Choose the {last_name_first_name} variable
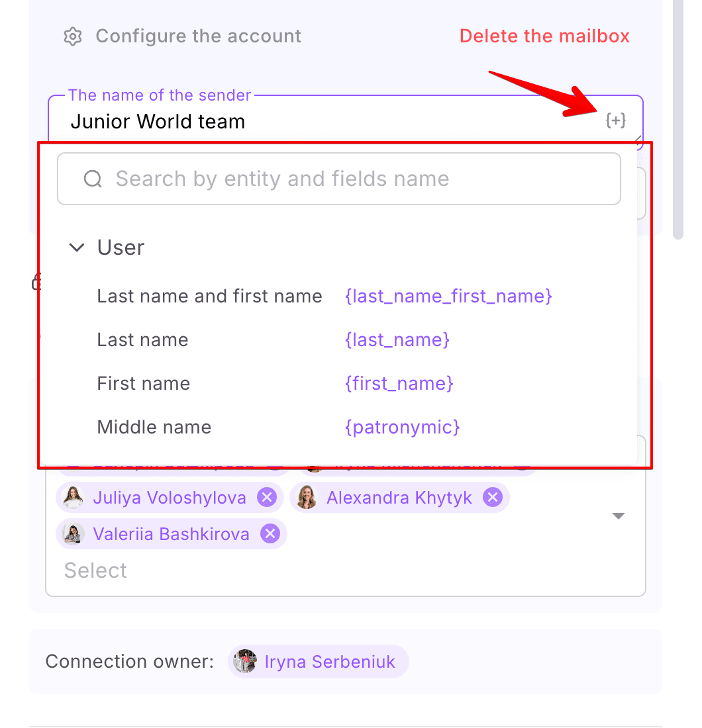This screenshot has width=702, height=728. tap(448, 296)
